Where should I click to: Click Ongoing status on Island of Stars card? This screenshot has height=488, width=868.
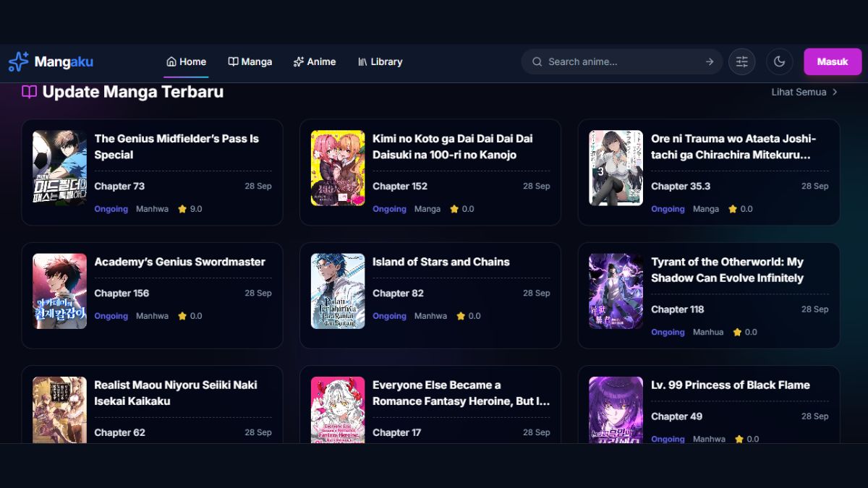point(390,316)
